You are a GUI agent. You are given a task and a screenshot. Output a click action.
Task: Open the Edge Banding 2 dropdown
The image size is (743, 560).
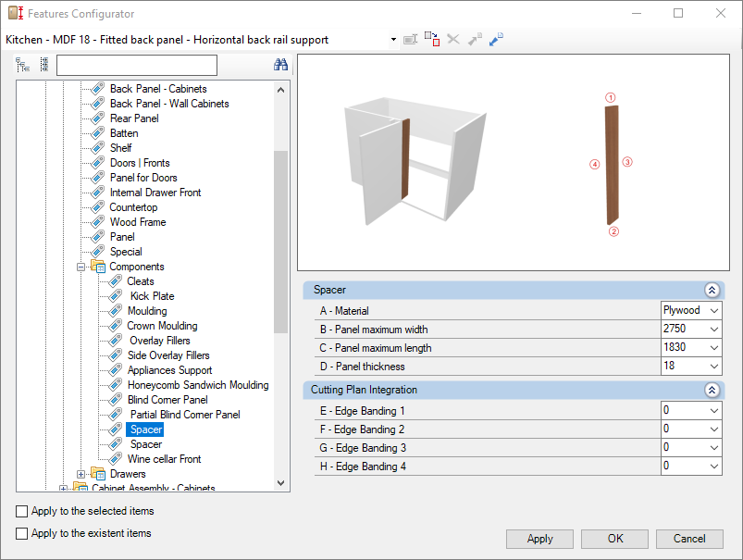pyautogui.click(x=714, y=429)
